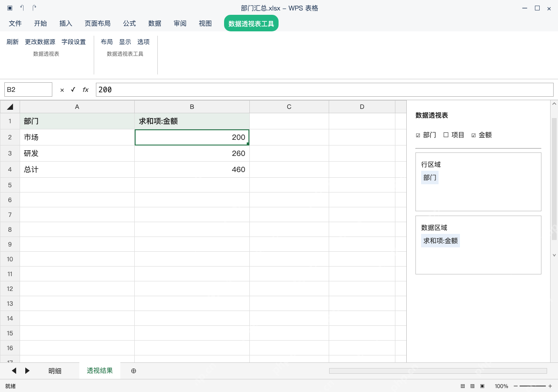Click the horizontal scrollbar at the bottom
558x392 pixels.
438,371
